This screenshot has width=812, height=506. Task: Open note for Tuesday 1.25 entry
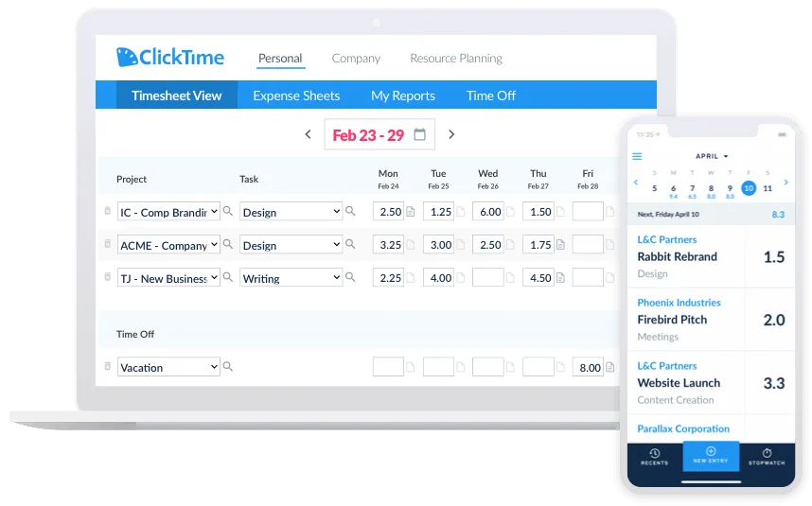(460, 212)
